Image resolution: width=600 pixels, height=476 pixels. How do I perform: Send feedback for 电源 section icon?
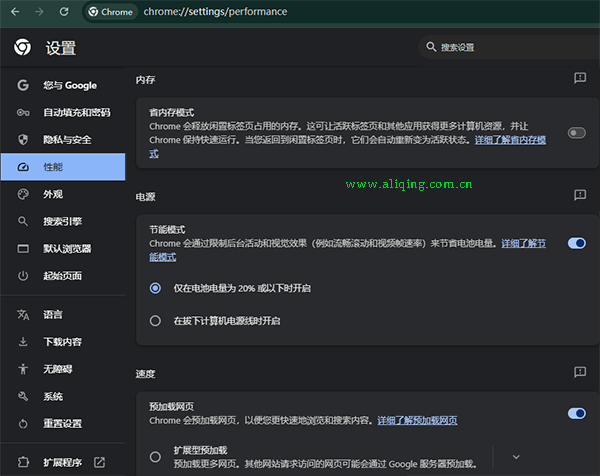click(580, 195)
